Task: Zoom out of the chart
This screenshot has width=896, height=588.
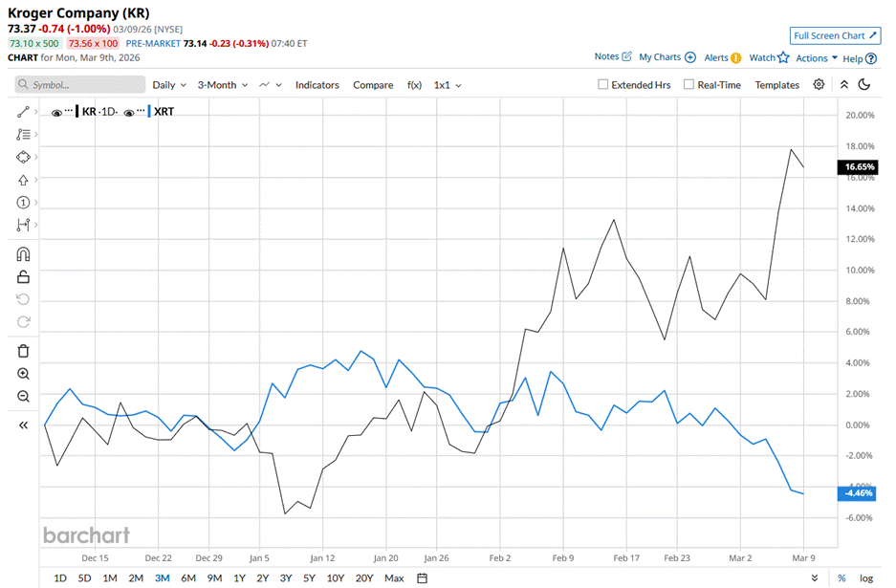Action: tap(23, 396)
